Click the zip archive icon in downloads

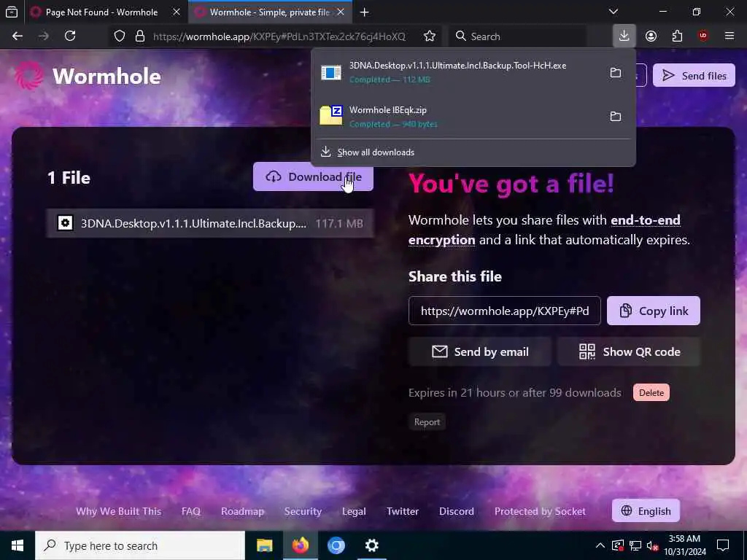click(x=331, y=116)
